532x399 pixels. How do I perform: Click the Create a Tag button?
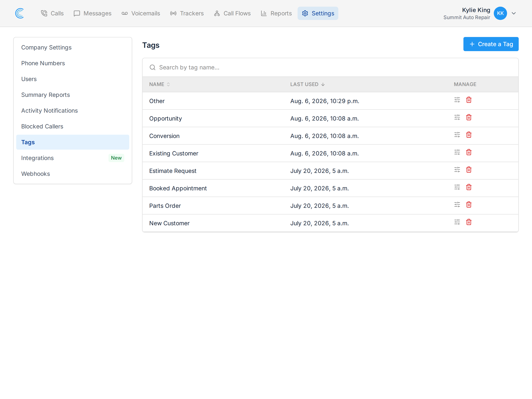click(491, 44)
